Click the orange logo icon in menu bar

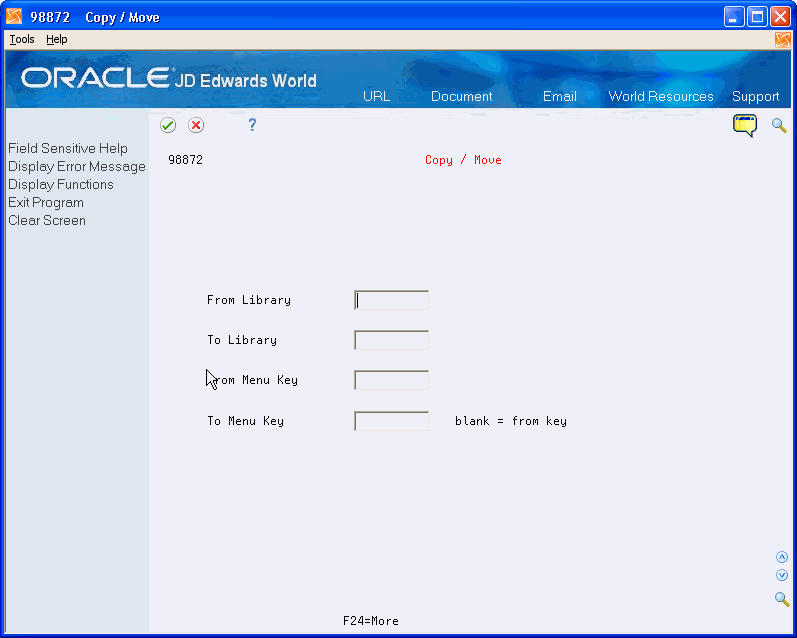click(x=783, y=40)
